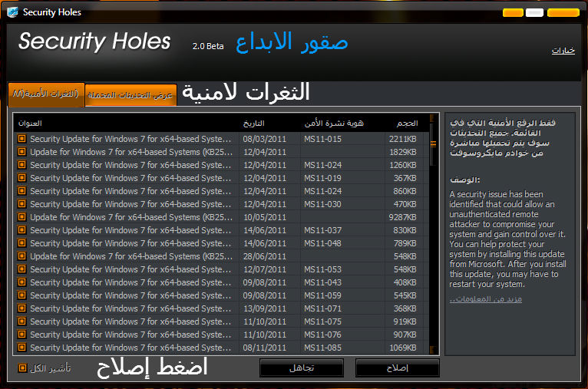Toggle the checkbox for the MS11-085 update
The image size is (588, 389).
(x=22, y=348)
